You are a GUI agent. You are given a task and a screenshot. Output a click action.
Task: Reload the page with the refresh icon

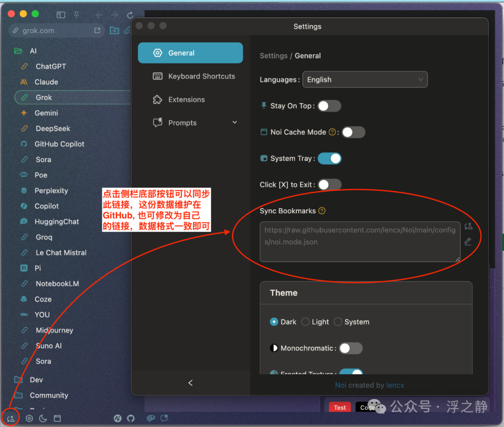click(x=130, y=15)
